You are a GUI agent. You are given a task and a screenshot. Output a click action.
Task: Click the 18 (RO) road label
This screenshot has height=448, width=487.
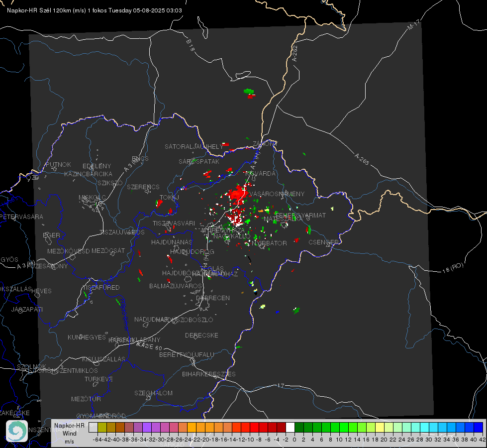[453, 268]
